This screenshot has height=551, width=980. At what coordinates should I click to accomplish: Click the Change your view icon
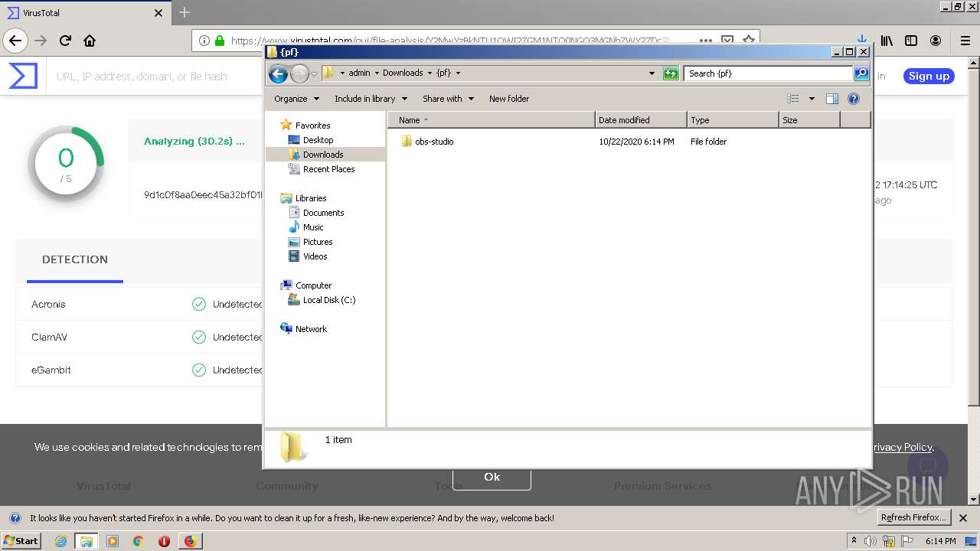click(793, 99)
